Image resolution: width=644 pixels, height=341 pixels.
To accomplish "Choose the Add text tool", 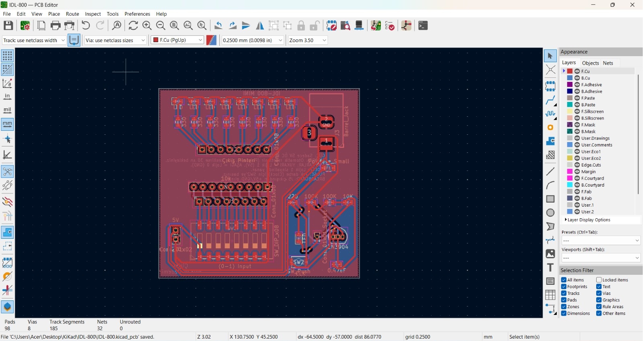I will [x=550, y=268].
